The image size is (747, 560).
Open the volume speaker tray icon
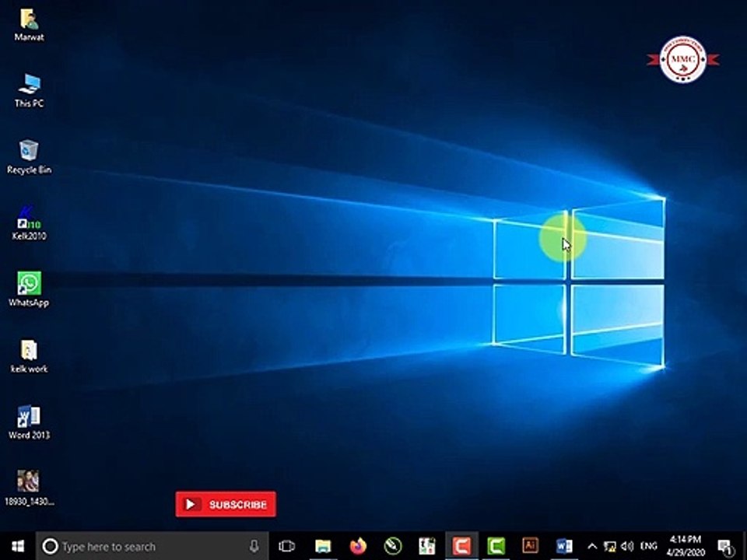pyautogui.click(x=628, y=546)
